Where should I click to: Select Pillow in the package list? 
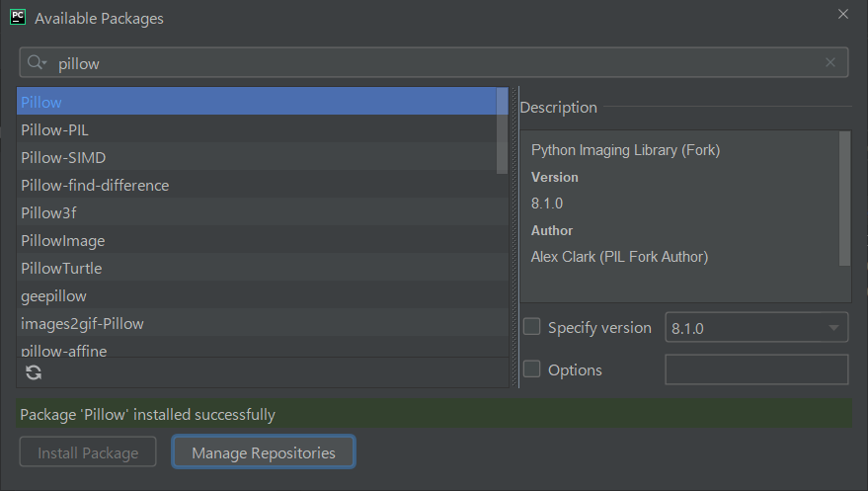pyautogui.click(x=257, y=102)
